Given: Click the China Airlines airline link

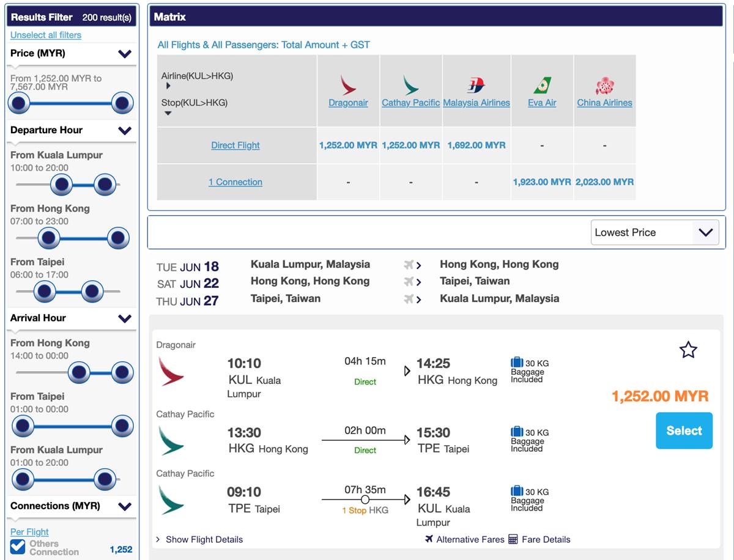Looking at the screenshot, I should pyautogui.click(x=604, y=103).
